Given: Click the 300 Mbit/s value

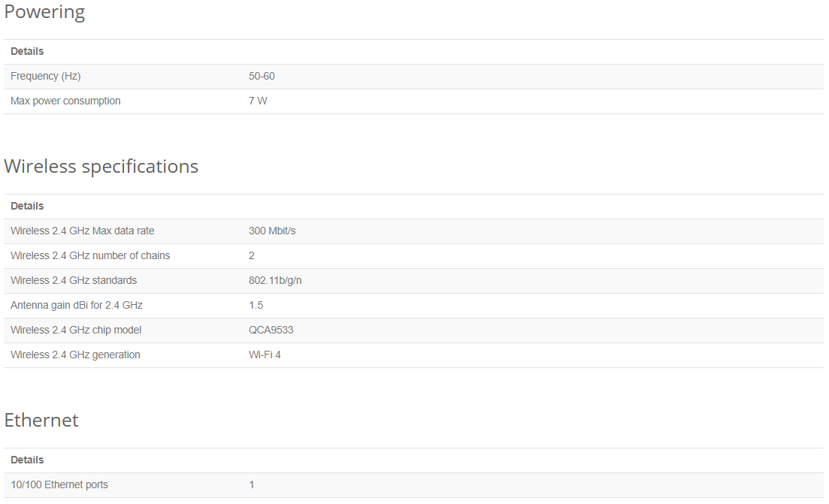Looking at the screenshot, I should click(272, 231).
